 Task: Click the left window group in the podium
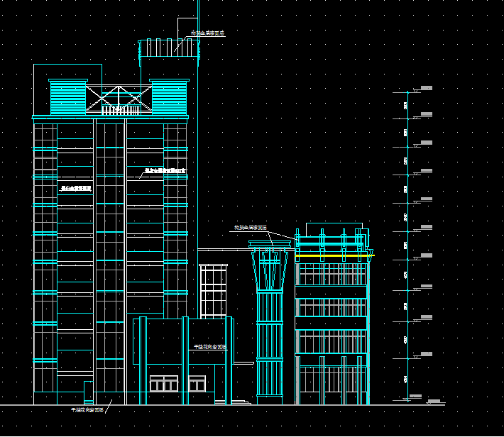tap(163, 385)
